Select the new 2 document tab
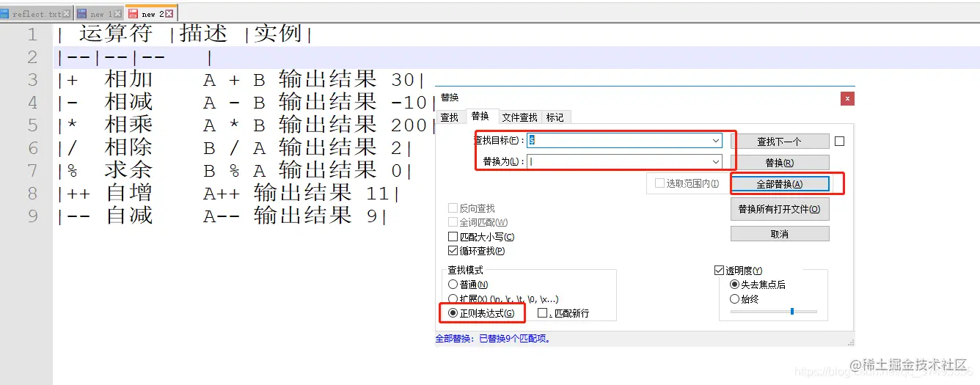This screenshot has height=385, width=980. point(153,13)
